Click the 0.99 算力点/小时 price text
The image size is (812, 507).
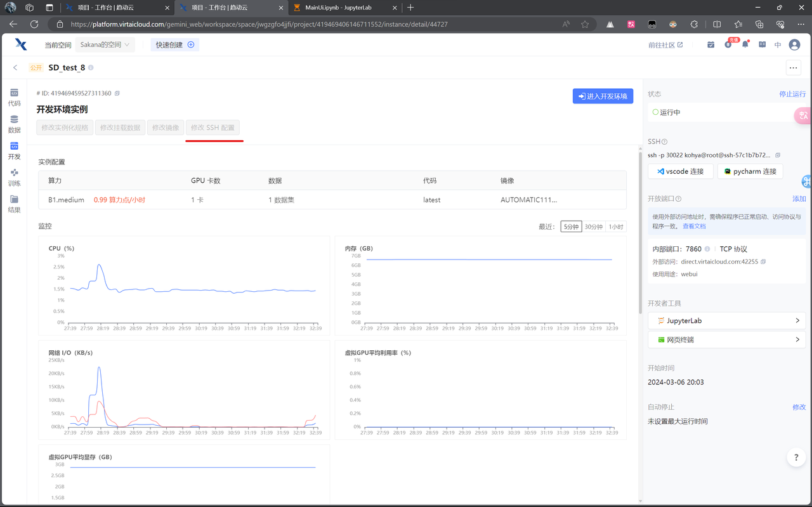coord(119,200)
